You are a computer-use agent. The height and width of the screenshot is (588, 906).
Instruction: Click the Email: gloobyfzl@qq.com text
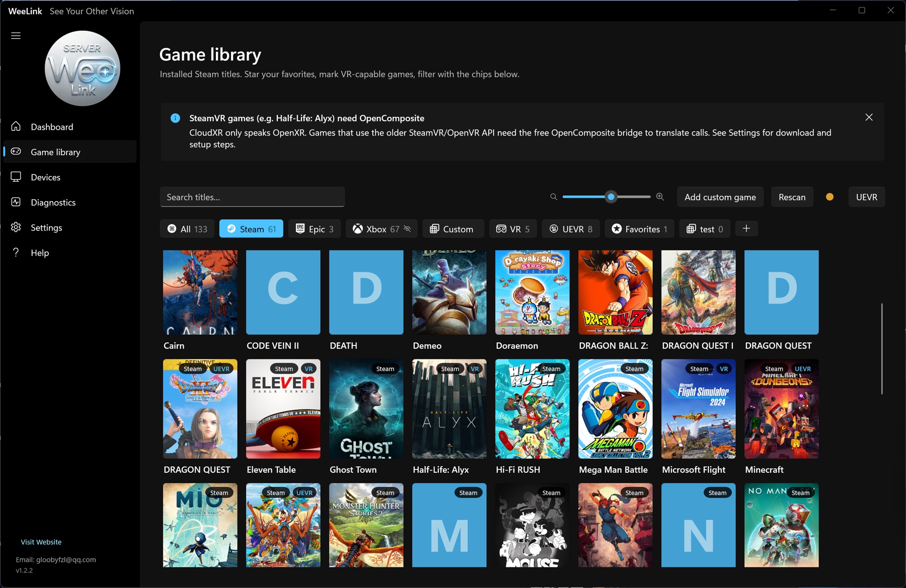56,559
